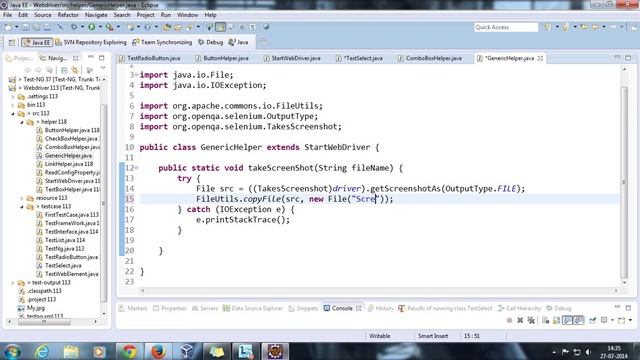This screenshot has height=360, width=640.
Task: Open the Navigate menu
Action: 96,15
